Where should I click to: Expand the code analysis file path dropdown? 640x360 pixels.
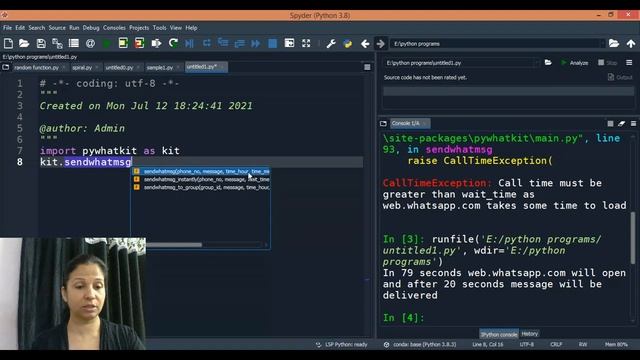pyautogui.click(x=536, y=63)
